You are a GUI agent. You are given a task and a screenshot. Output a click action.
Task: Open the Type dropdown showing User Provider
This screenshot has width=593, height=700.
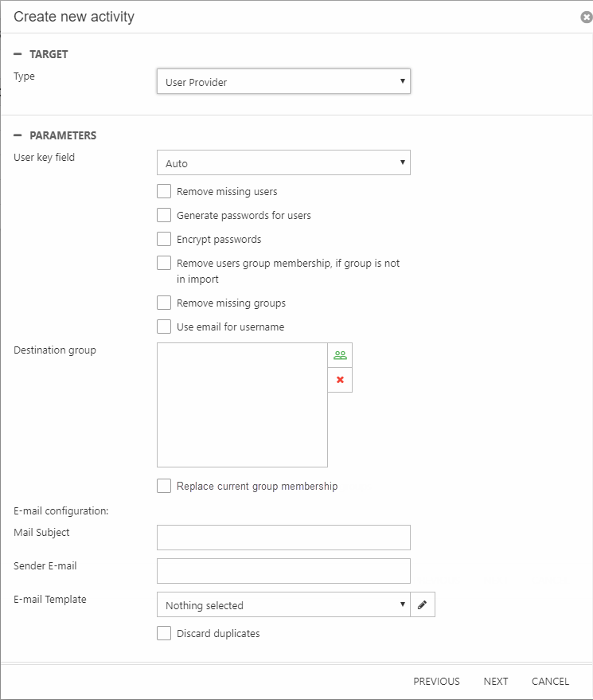(283, 82)
